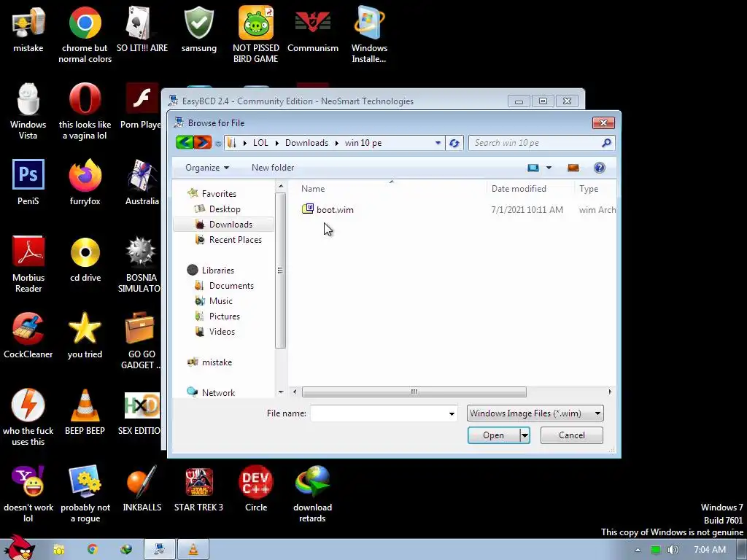
Task: Select the Windows Installer desktop icon
Action: [369, 34]
